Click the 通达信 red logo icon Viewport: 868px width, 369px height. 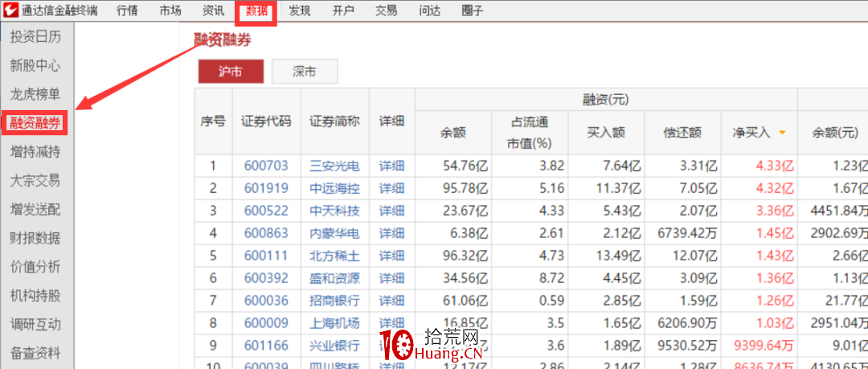[x=10, y=10]
